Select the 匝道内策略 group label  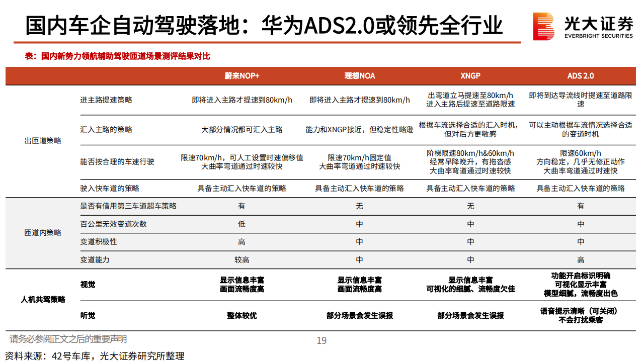pos(43,233)
